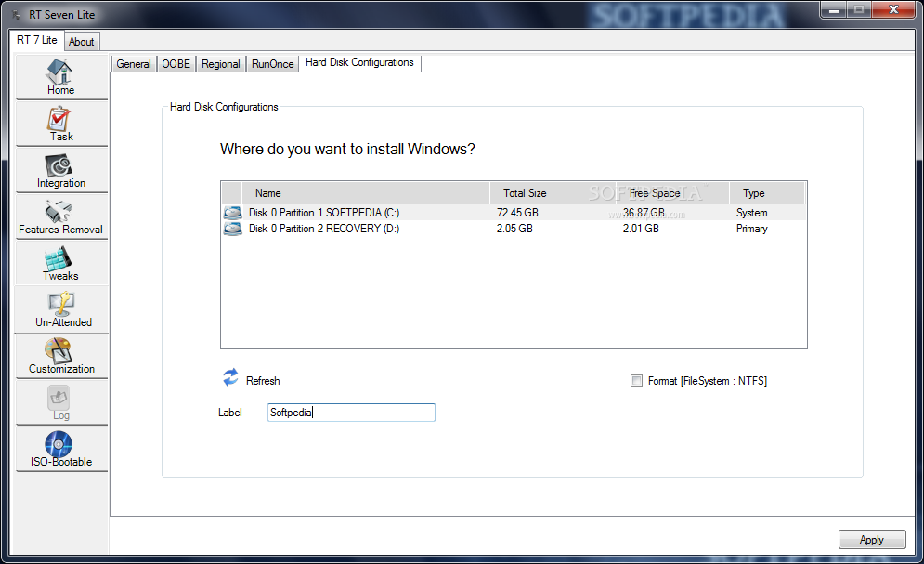Enable Format FileSystem NTFS checkbox

click(636, 381)
